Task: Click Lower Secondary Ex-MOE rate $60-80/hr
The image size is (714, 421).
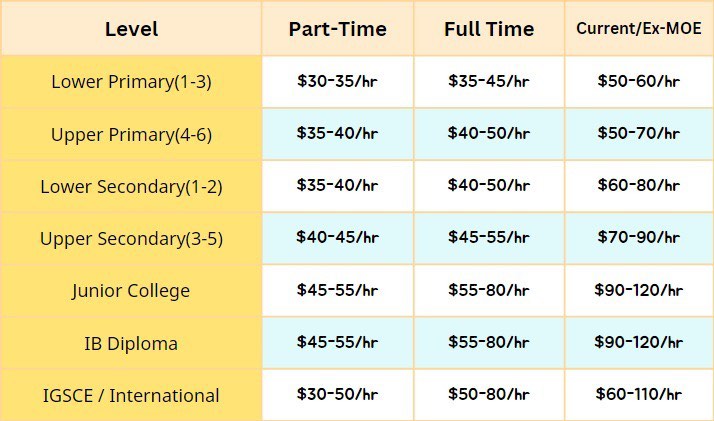Action: 638,186
